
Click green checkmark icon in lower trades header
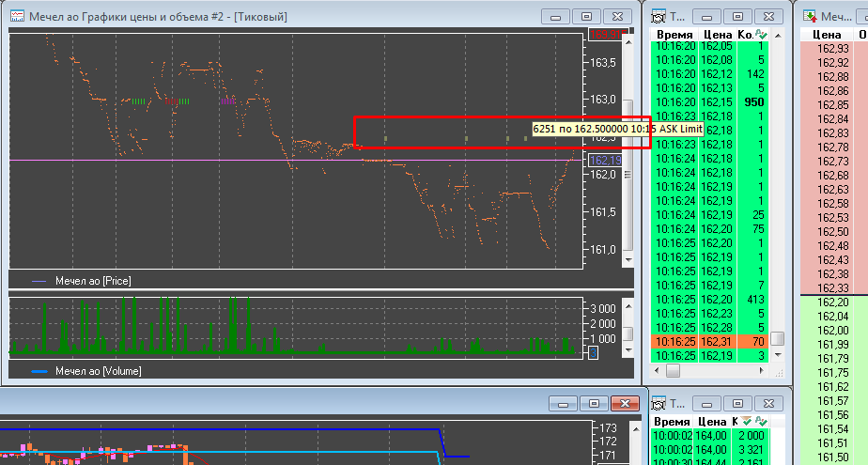[761, 422]
